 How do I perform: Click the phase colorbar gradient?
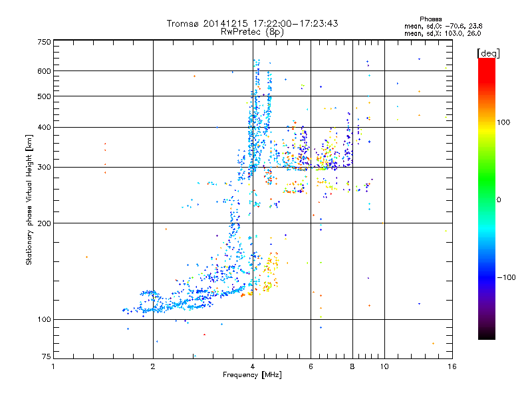tap(487, 198)
